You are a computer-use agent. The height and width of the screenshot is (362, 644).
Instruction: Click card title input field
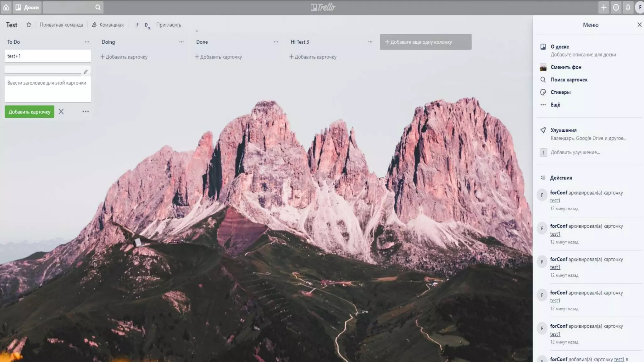[x=48, y=89]
